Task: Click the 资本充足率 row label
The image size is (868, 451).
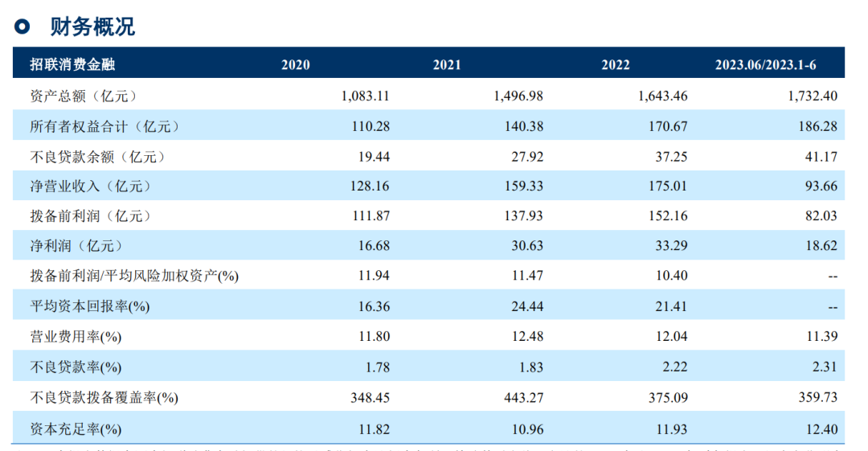Action: [x=75, y=428]
